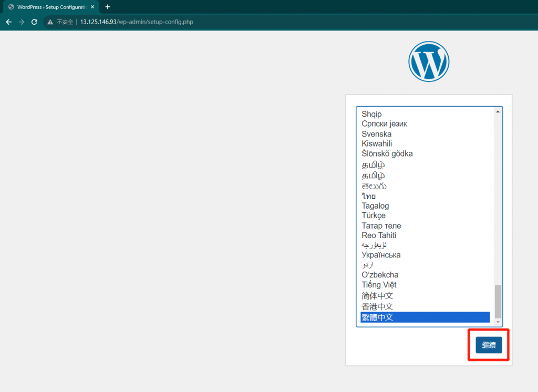Select 简体中文 language
Viewport: 538px width, 392px height.
425,296
